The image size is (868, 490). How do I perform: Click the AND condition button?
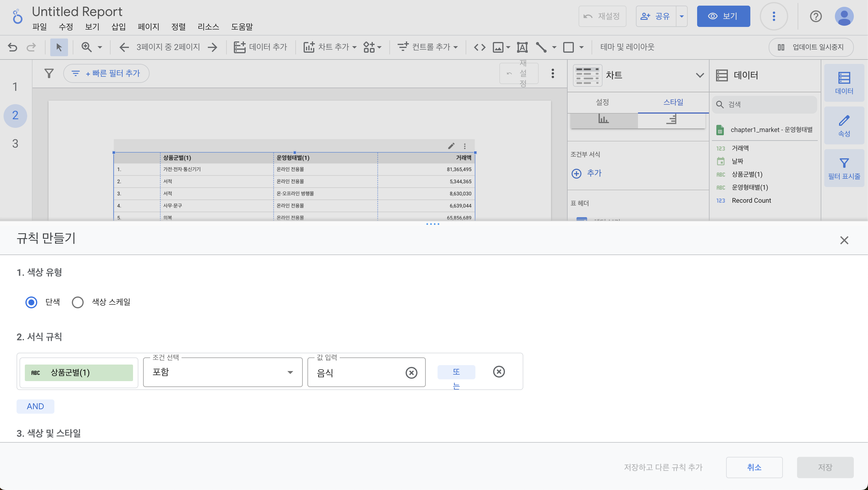coord(35,406)
